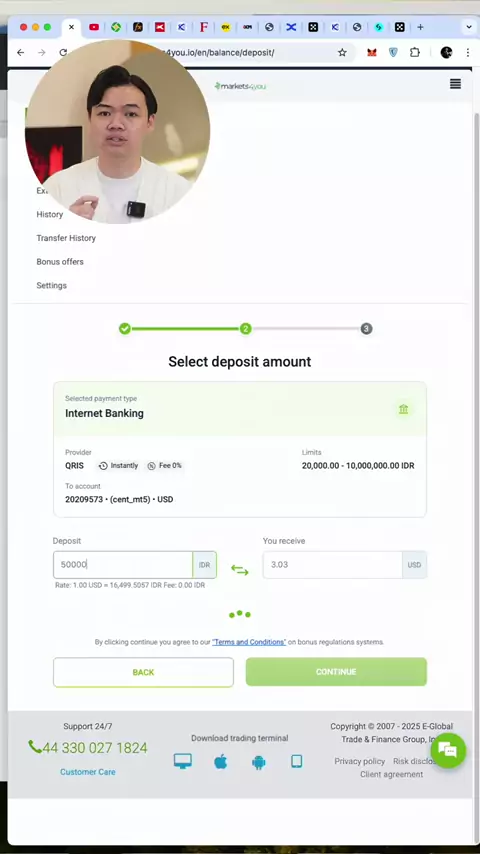Open Bonus offers in the sidebar
Image resolution: width=480 pixels, height=854 pixels.
[x=60, y=261]
